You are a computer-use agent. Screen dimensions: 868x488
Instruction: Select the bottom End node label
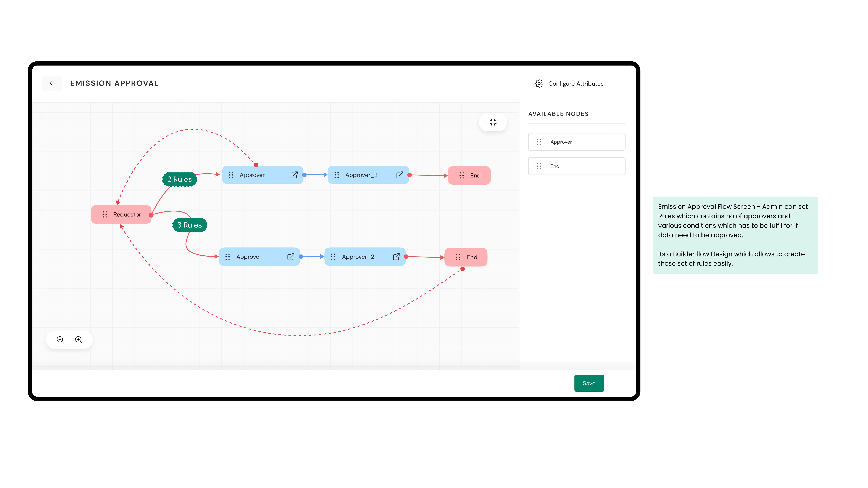[472, 257]
